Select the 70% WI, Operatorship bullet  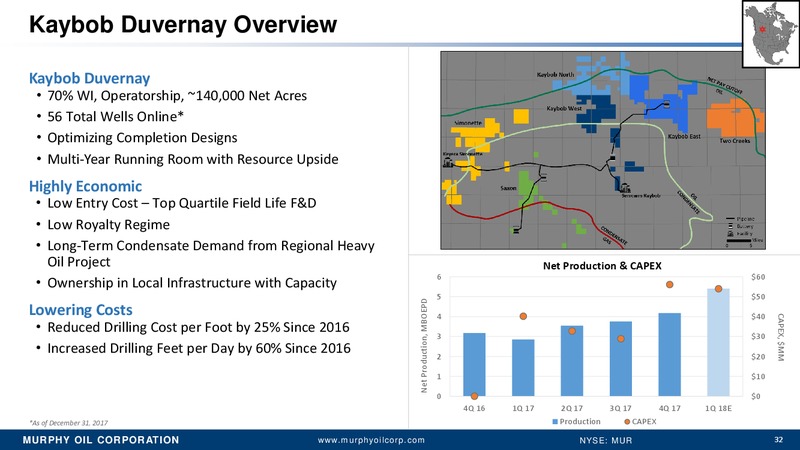177,96
